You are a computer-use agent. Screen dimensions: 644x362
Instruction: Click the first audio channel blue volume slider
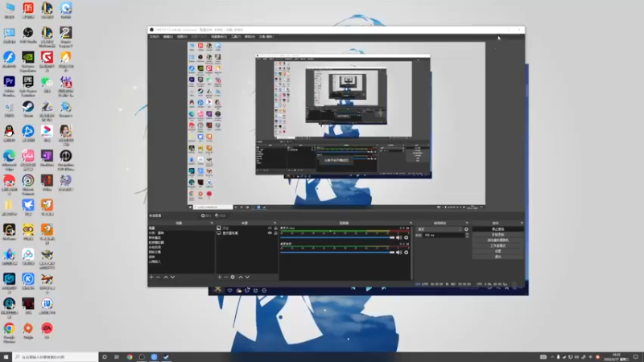click(x=337, y=237)
